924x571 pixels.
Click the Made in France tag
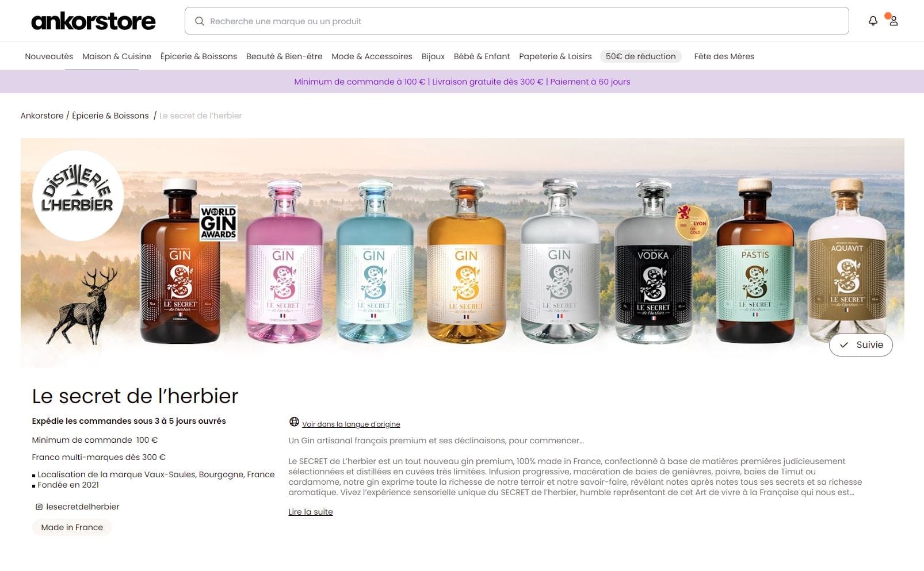click(72, 527)
